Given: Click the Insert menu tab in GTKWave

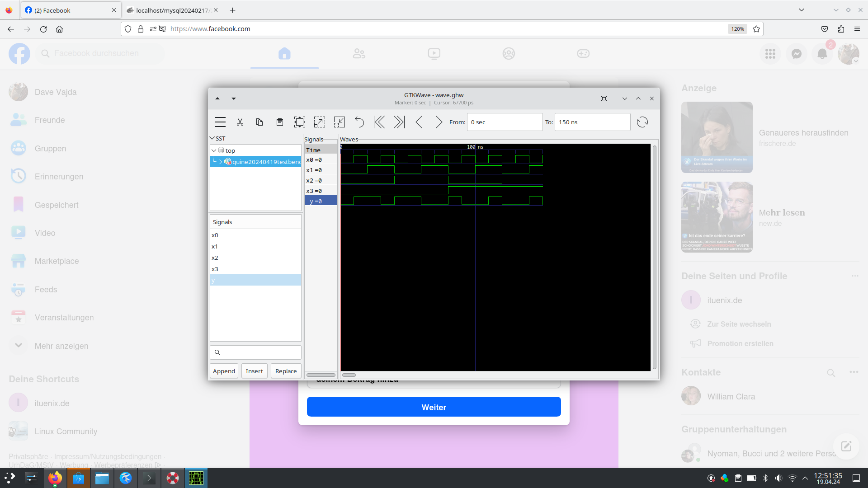Looking at the screenshot, I should 255,371.
